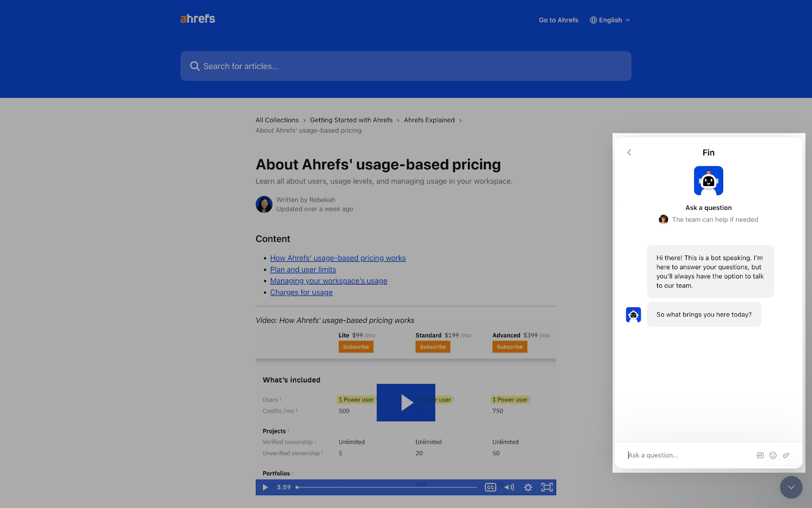812x508 pixels.
Task: Open video settings gear
Action: 528,487
